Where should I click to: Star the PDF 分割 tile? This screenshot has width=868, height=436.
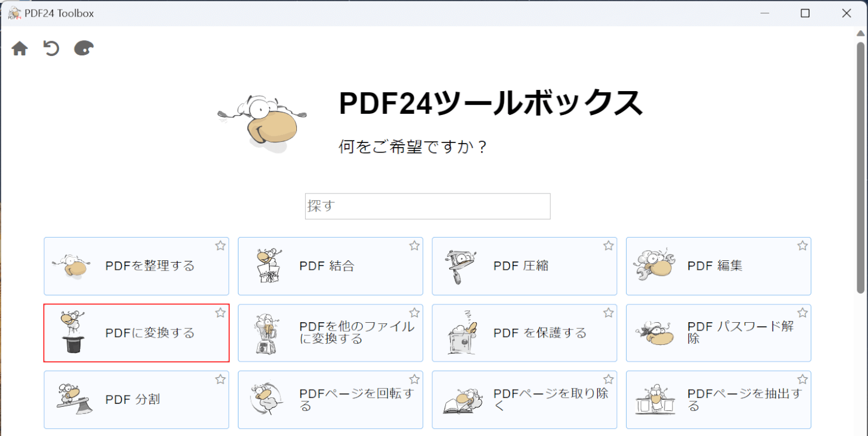pyautogui.click(x=221, y=379)
